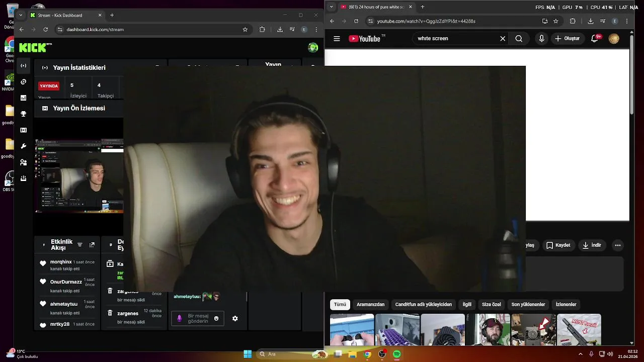The width and height of the screenshot is (644, 362).
Task: Click the Kaydet button under the video
Action: point(558,245)
